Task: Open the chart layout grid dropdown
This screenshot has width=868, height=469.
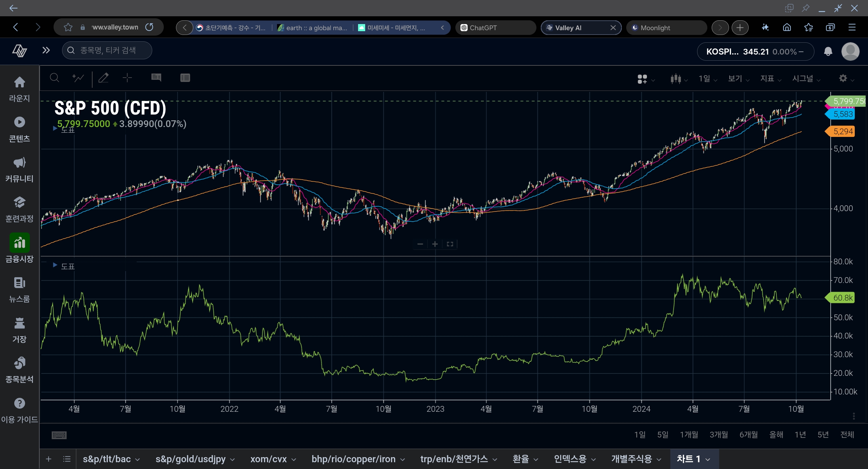Action: click(x=646, y=79)
